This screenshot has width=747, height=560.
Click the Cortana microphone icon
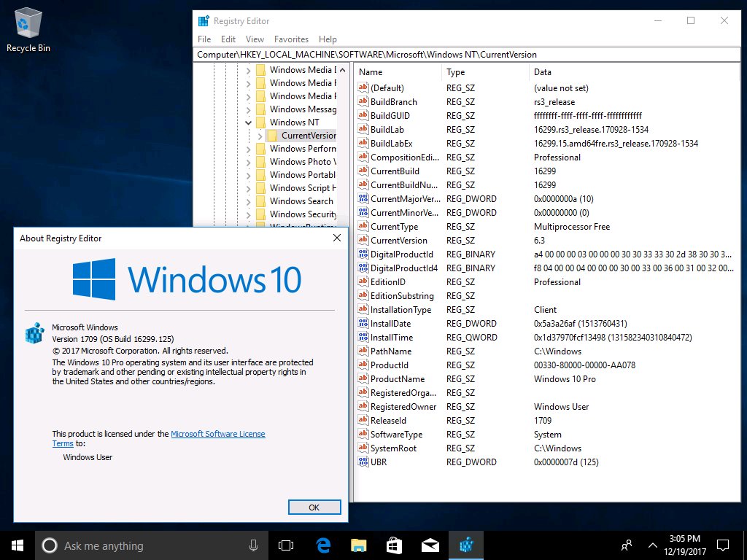point(253,545)
